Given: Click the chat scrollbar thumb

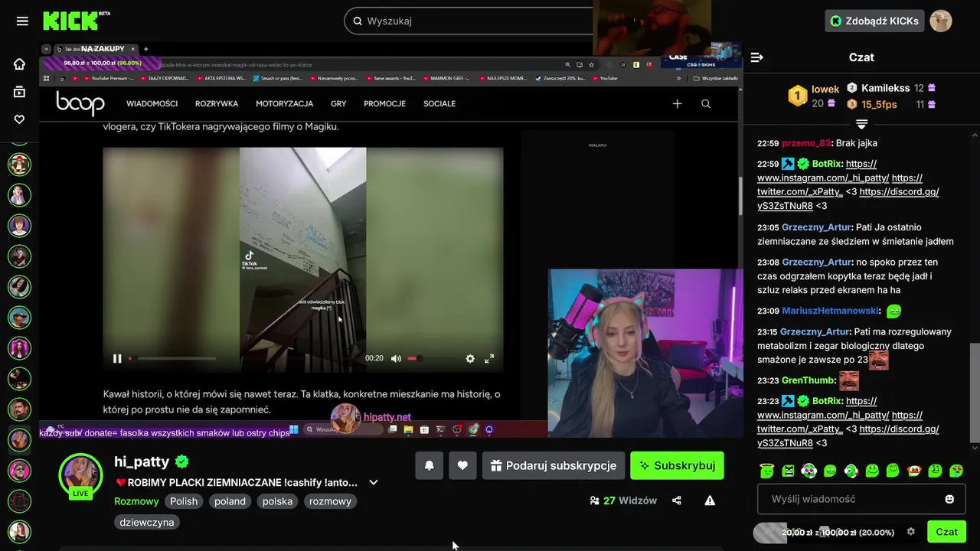Looking at the screenshot, I should click(975, 392).
